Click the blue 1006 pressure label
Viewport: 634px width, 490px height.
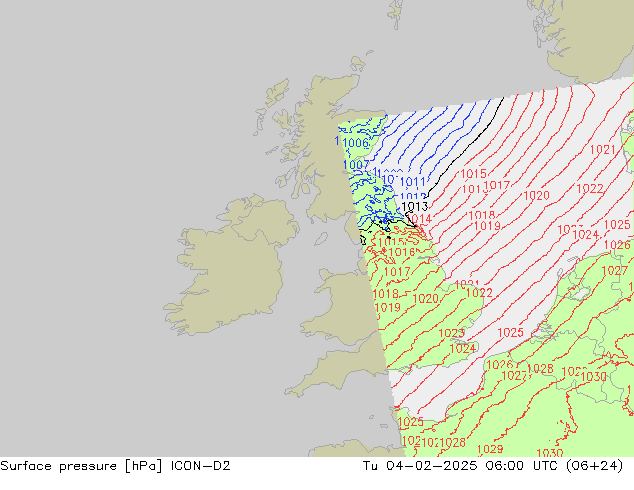(355, 143)
